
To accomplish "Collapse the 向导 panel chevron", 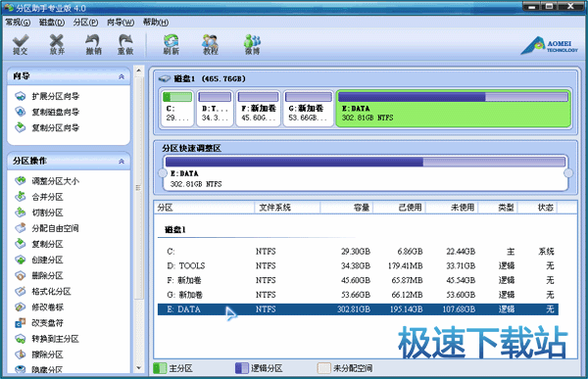I will (122, 76).
